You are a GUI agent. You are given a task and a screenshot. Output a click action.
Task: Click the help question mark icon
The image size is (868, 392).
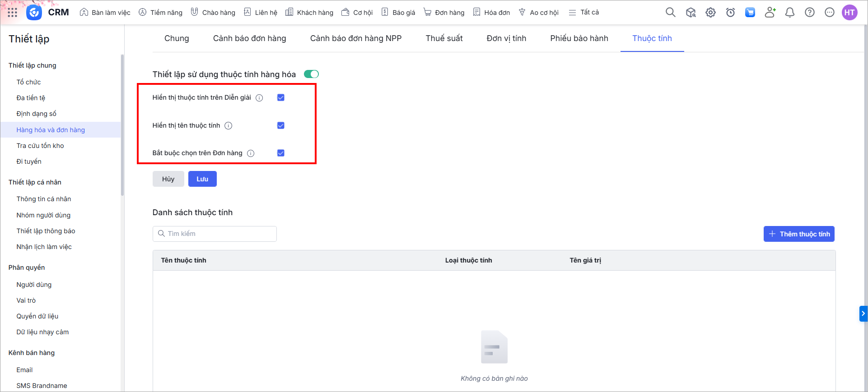[809, 13]
